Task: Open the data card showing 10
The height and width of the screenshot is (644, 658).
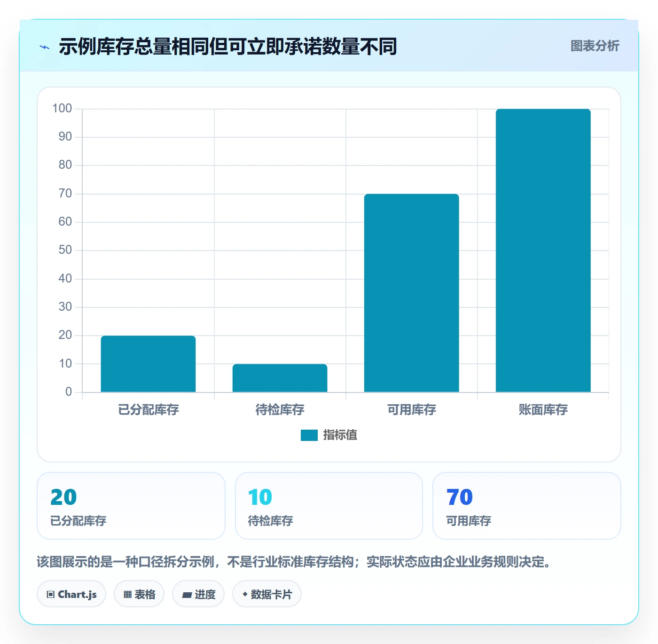Action: pyautogui.click(x=329, y=506)
